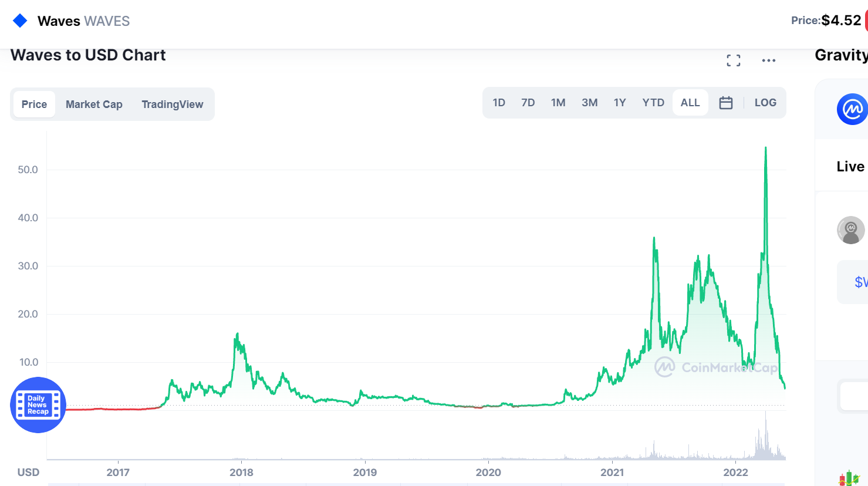Show year-to-date with YTD
Viewport: 868px width, 486px height.
coord(653,103)
